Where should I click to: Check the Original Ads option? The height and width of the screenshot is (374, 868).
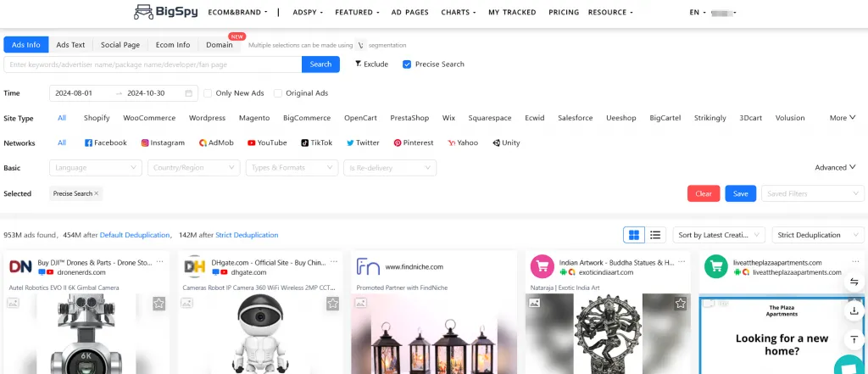279,93
